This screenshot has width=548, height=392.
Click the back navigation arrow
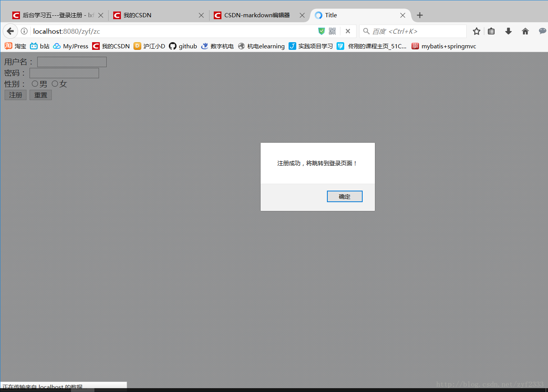pos(10,31)
